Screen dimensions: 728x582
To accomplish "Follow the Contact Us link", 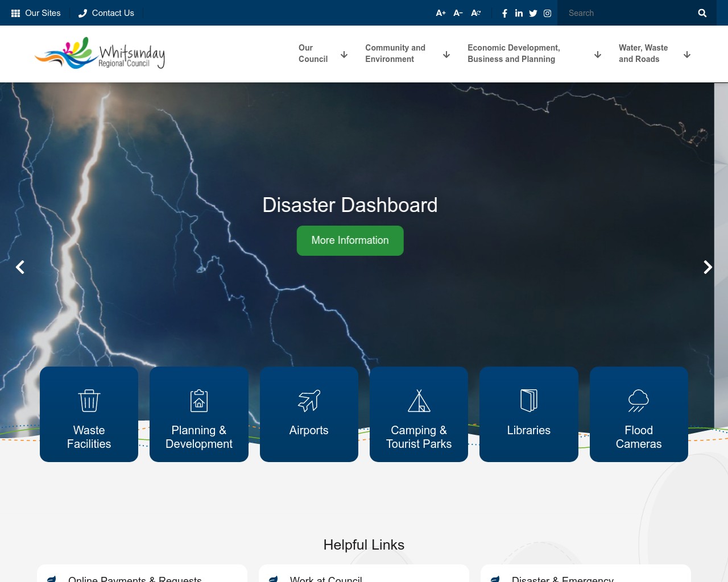I will coord(106,13).
